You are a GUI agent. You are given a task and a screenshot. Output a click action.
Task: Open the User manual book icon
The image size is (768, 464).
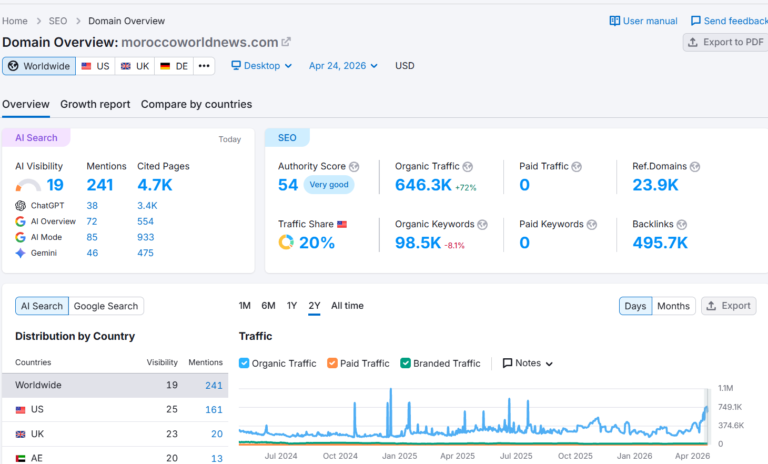615,21
